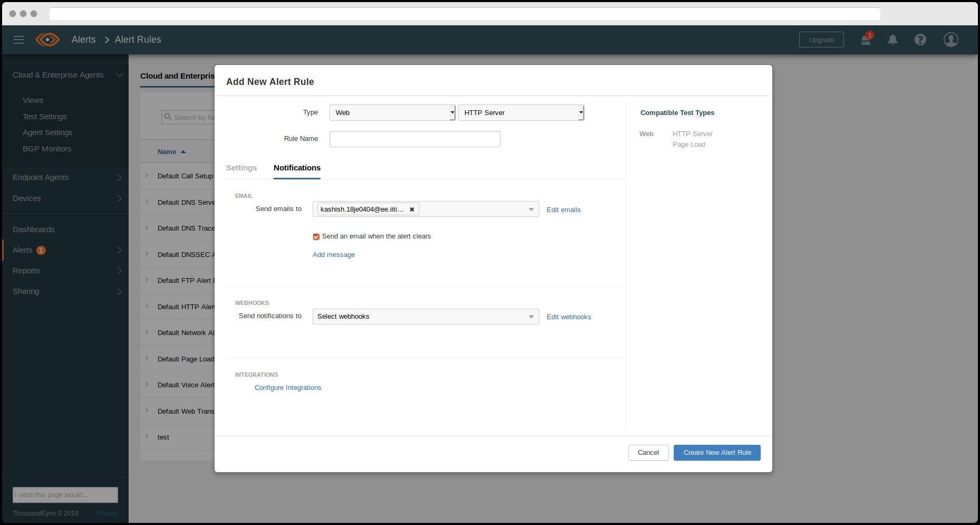Screen dimensions: 980x525
Task: Click the Default Network Alert row
Action: [x=178, y=333]
